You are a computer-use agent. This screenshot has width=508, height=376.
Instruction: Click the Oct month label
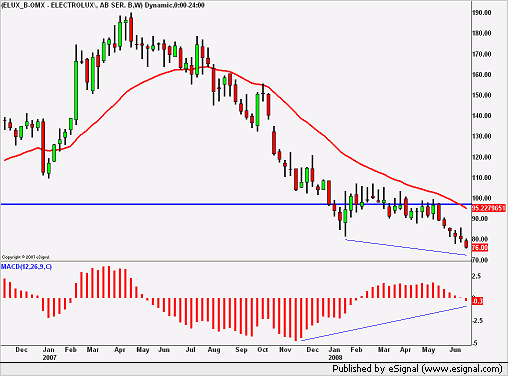263,350
